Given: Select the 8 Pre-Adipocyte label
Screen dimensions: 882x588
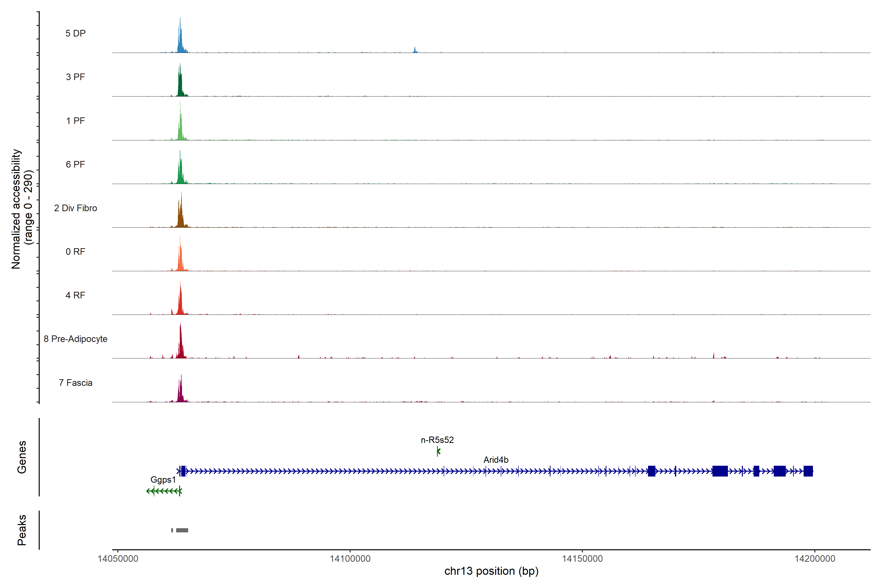Looking at the screenshot, I should 75,339.
